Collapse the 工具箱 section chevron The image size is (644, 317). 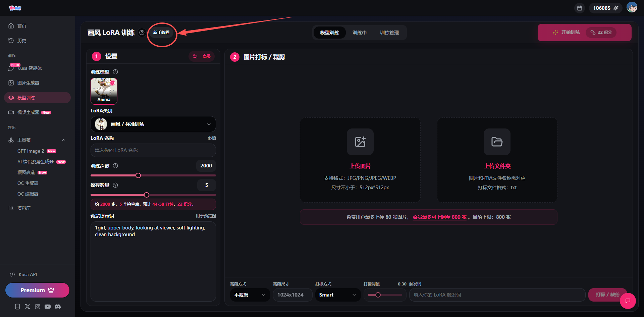(x=64, y=140)
